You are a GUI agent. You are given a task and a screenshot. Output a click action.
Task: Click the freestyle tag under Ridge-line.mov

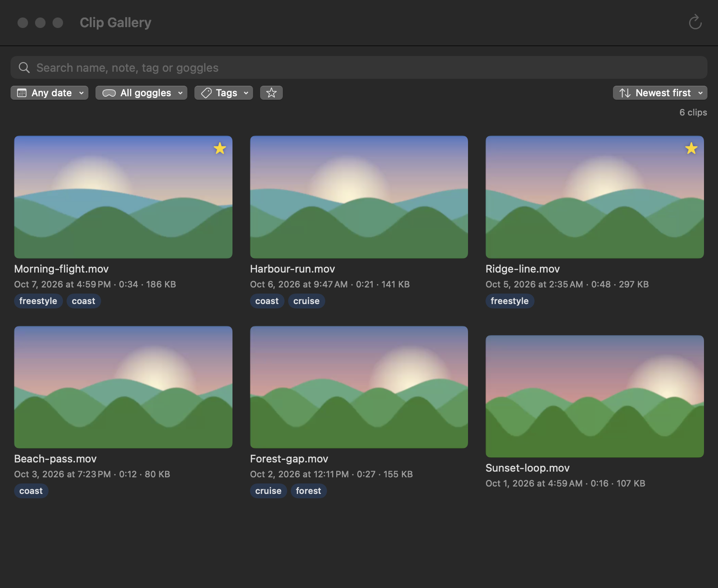[510, 301]
